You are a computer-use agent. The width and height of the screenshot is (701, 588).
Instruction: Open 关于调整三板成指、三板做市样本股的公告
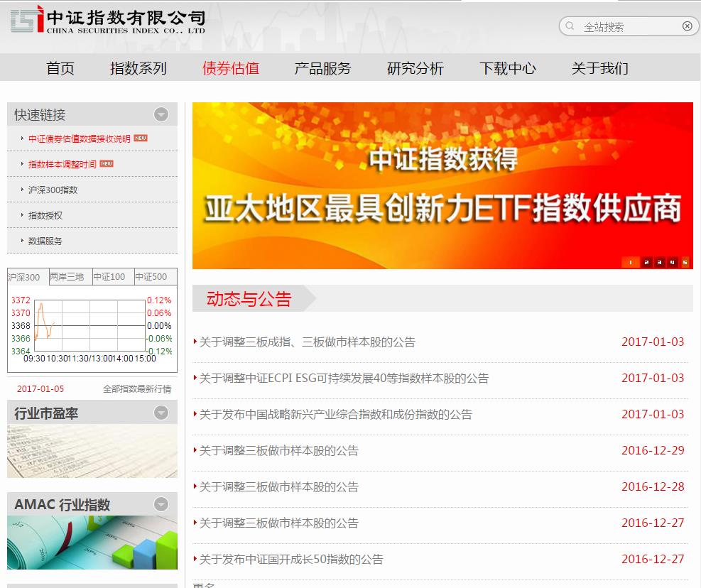pyautogui.click(x=308, y=342)
